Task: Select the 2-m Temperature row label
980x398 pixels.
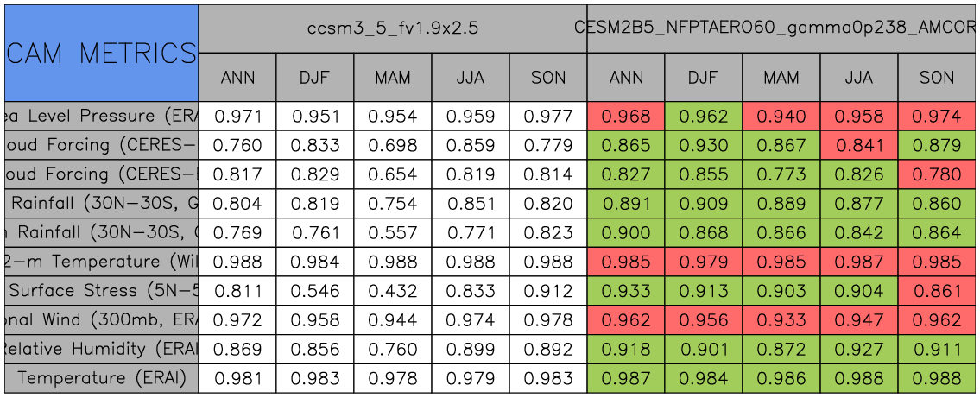Action: click(x=101, y=262)
